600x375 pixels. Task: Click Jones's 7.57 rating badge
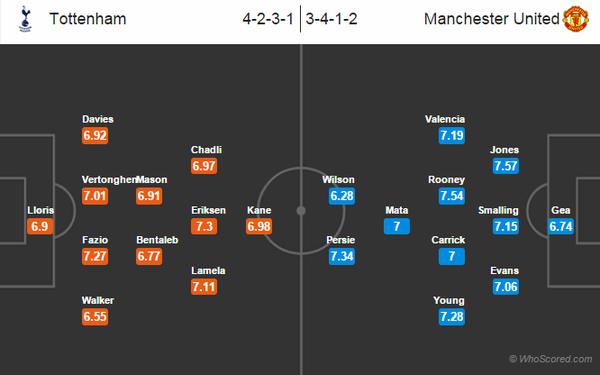(x=506, y=166)
